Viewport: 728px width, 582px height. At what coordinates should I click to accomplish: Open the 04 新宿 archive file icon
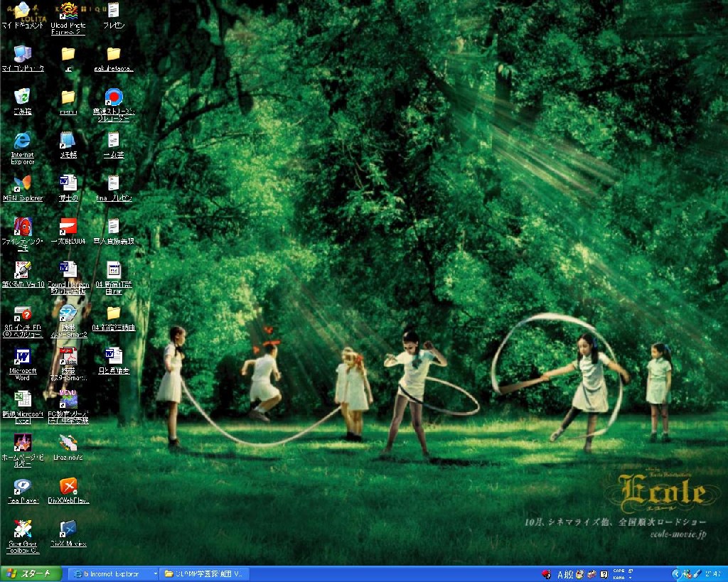[x=113, y=278]
